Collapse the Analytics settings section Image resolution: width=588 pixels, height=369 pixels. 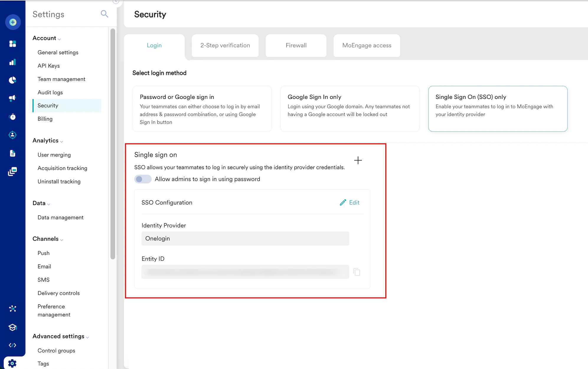coord(48,141)
